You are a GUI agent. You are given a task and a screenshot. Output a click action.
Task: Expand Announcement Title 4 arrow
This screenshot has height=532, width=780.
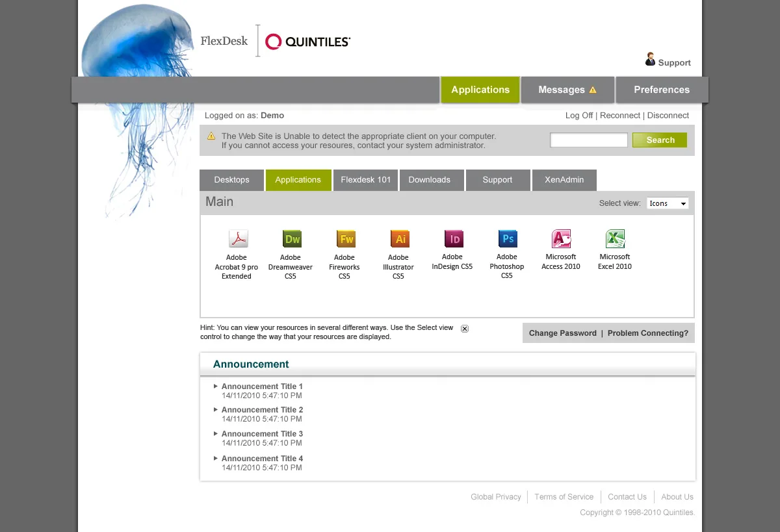coord(216,458)
